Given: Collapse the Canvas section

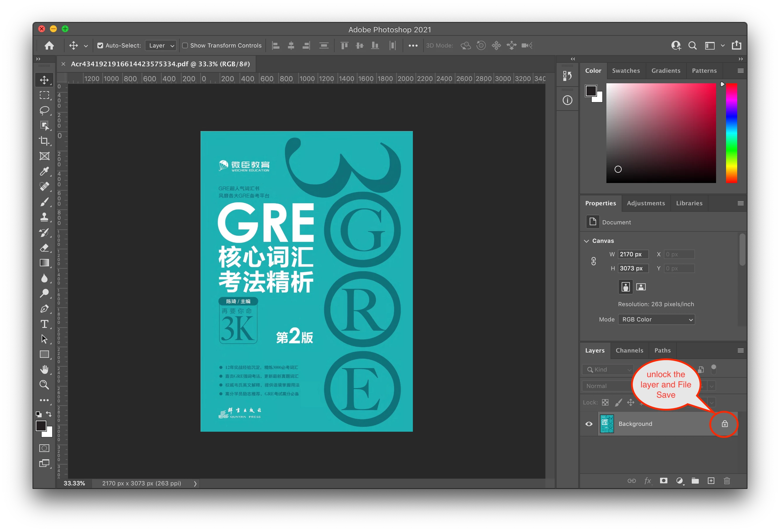Looking at the screenshot, I should click(x=586, y=241).
